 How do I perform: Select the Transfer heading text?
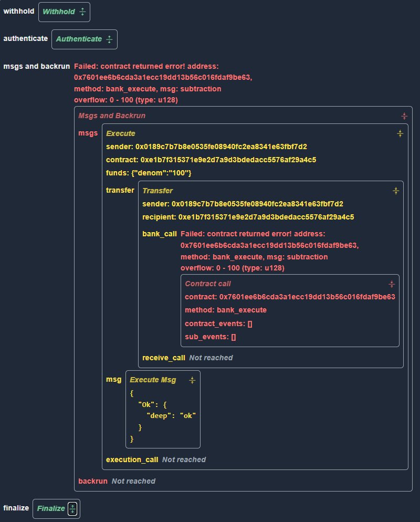(157, 191)
